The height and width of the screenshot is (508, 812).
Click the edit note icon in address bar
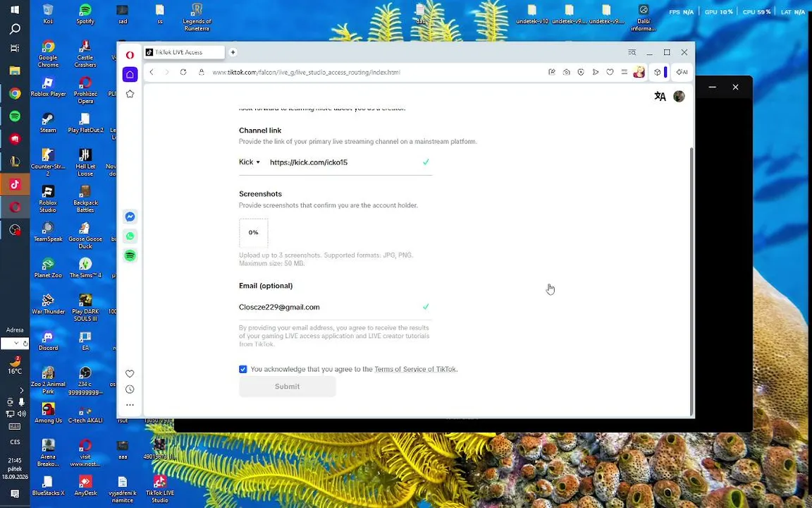552,72
